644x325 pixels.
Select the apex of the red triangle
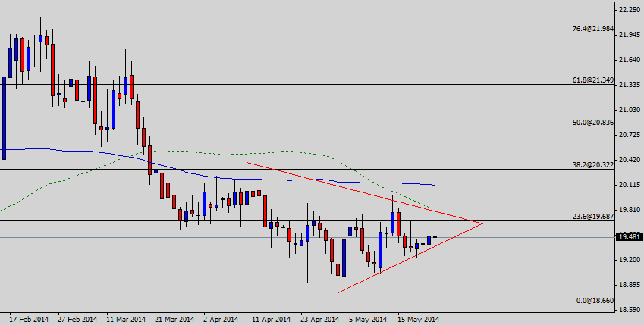[482, 223]
